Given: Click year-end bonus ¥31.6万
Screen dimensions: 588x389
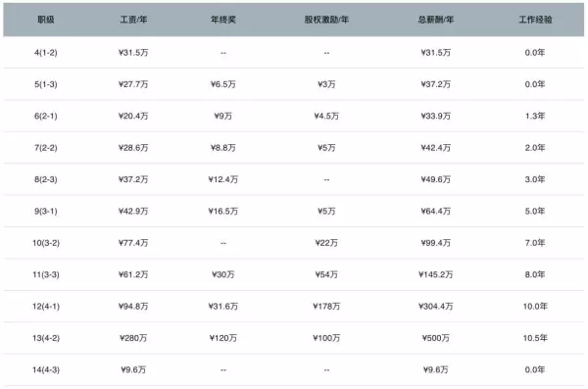Looking at the screenshot, I should pyautogui.click(x=223, y=307).
